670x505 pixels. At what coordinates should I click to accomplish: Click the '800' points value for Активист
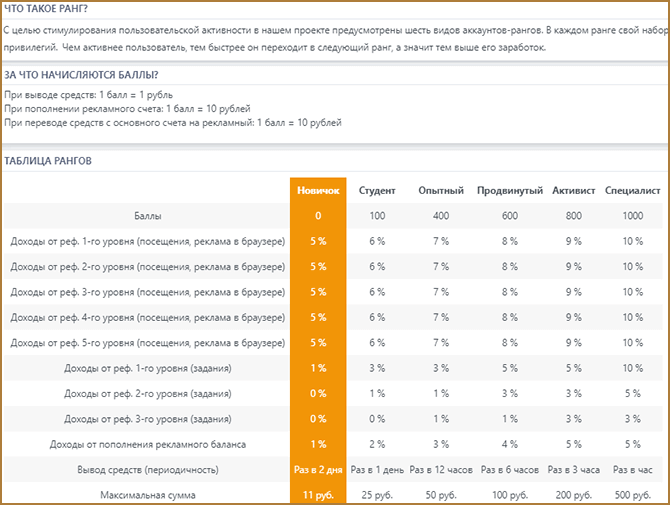coord(573,216)
